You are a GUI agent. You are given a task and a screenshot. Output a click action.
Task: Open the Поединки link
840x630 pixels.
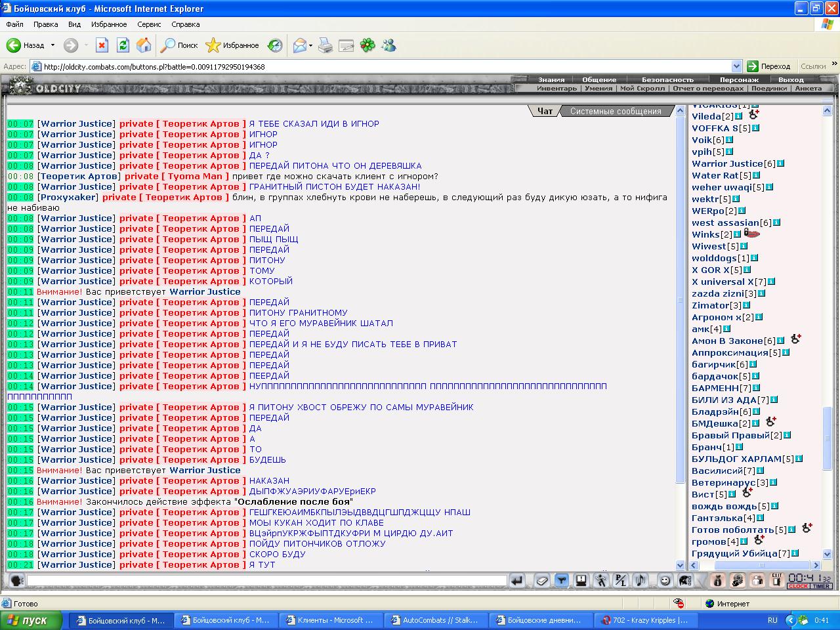point(769,88)
